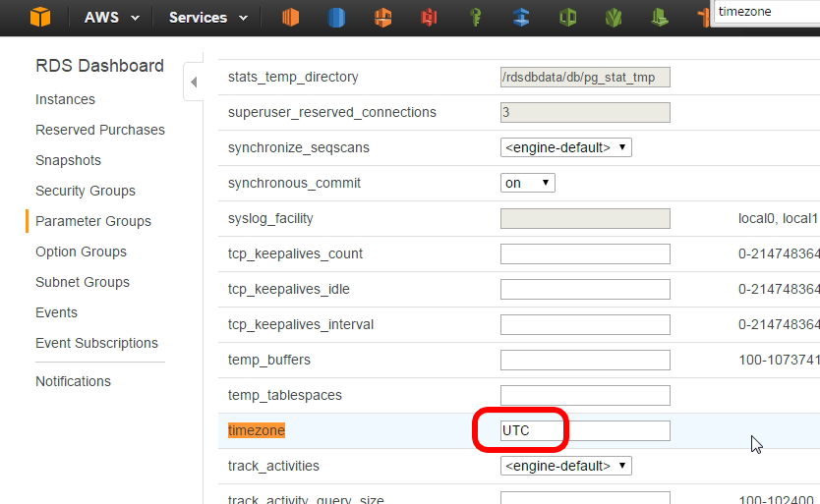
Task: Click the blue arrows service shortcut icon
Action: pyautogui.click(x=521, y=18)
